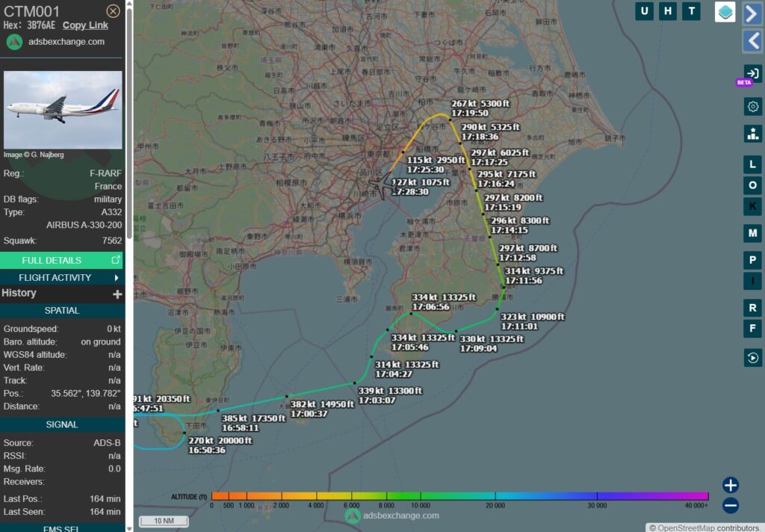Click the aircraft photo thumbnail

(63, 110)
